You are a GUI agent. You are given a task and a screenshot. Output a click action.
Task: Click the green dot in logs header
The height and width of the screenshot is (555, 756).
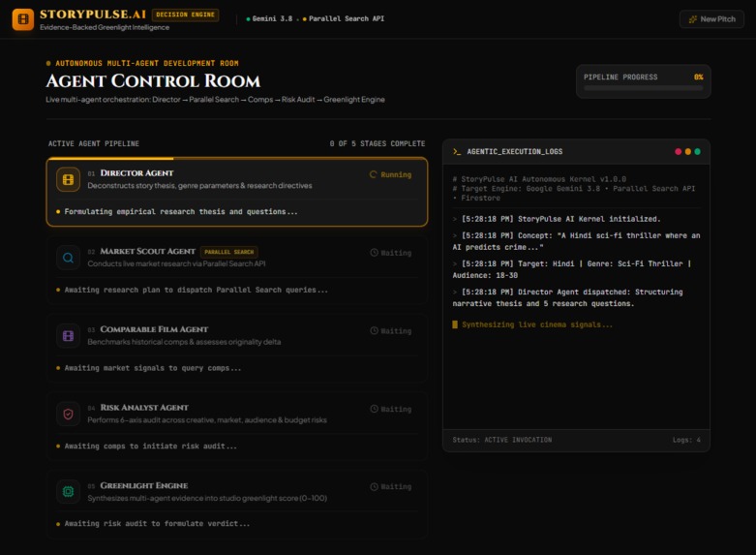(697, 151)
